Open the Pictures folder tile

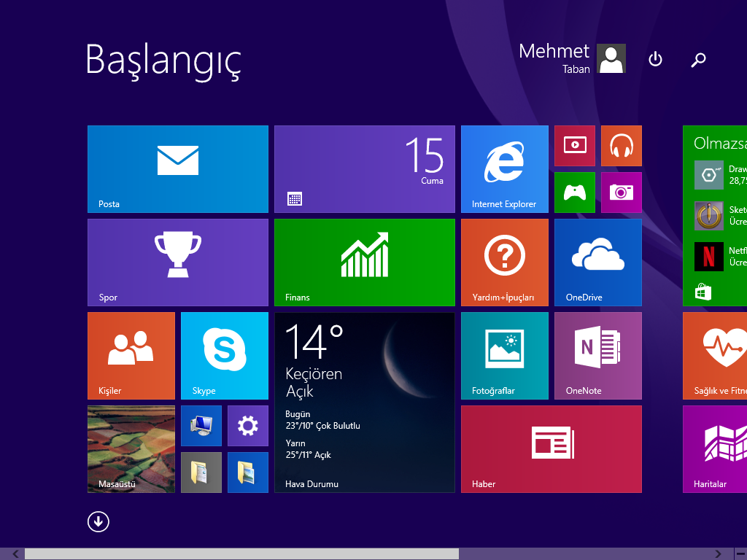tap(248, 472)
